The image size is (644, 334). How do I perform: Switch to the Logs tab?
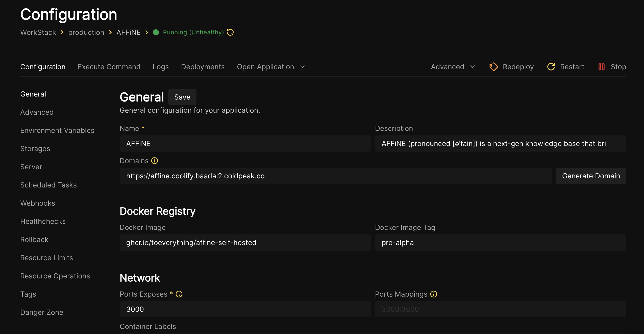(x=161, y=67)
